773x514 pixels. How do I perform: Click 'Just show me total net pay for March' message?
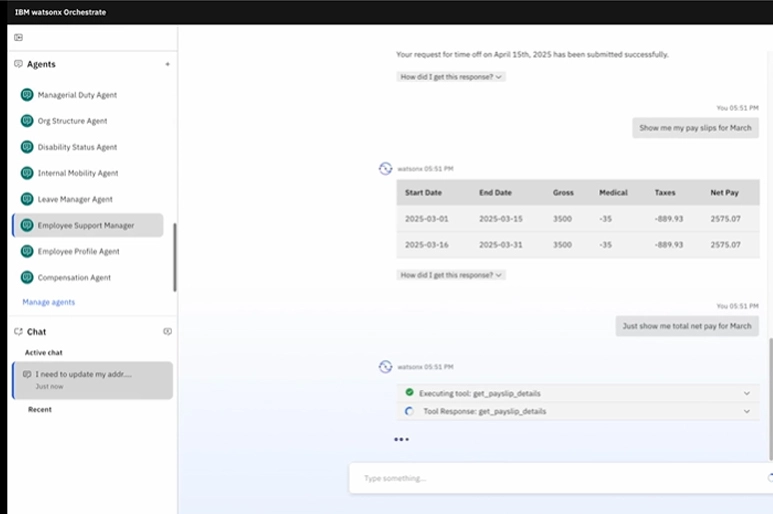coord(687,326)
